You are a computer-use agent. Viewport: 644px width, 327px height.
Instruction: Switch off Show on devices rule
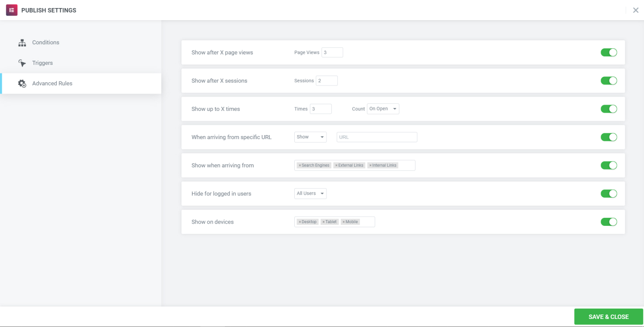609,221
